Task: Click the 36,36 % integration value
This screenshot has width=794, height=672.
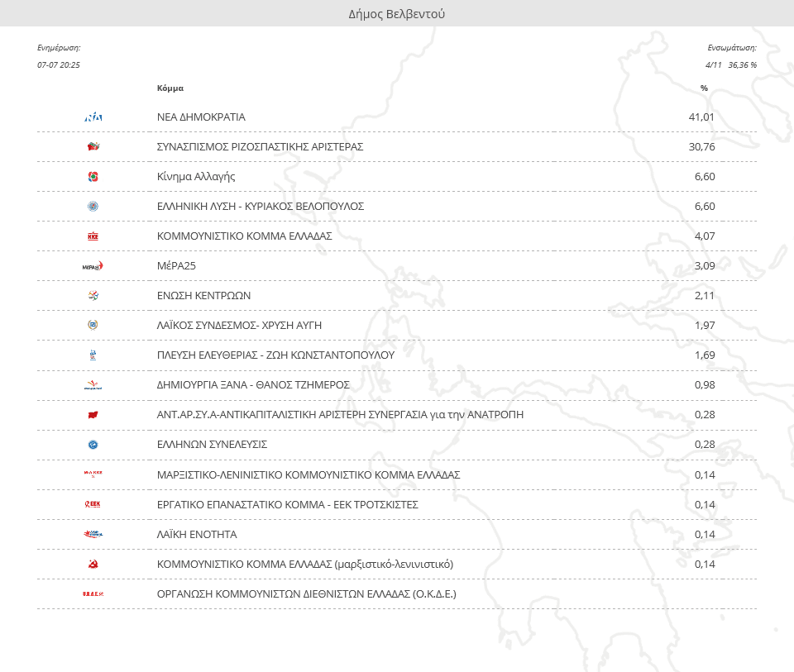Action: (743, 64)
